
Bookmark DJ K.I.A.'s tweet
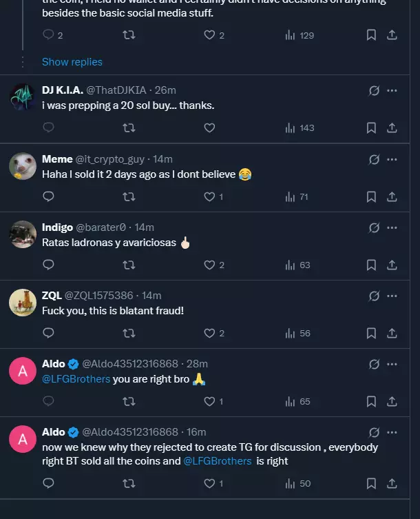(x=371, y=128)
